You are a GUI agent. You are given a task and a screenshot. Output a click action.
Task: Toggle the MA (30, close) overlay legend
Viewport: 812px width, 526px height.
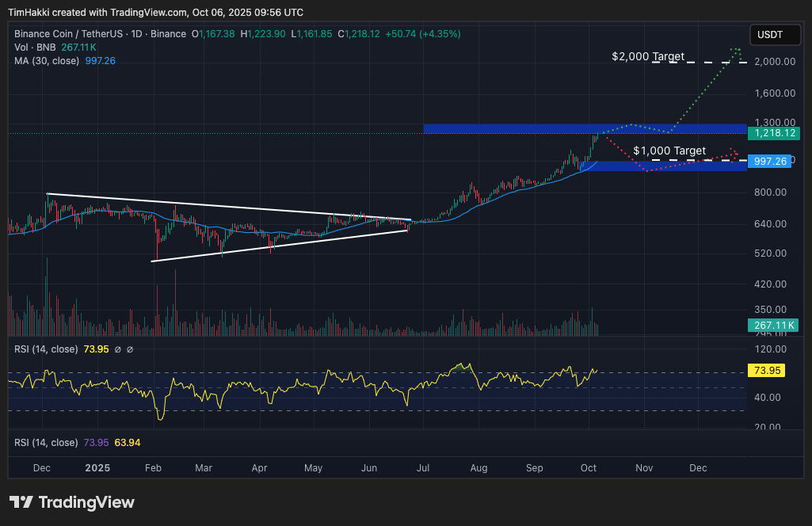(46, 61)
